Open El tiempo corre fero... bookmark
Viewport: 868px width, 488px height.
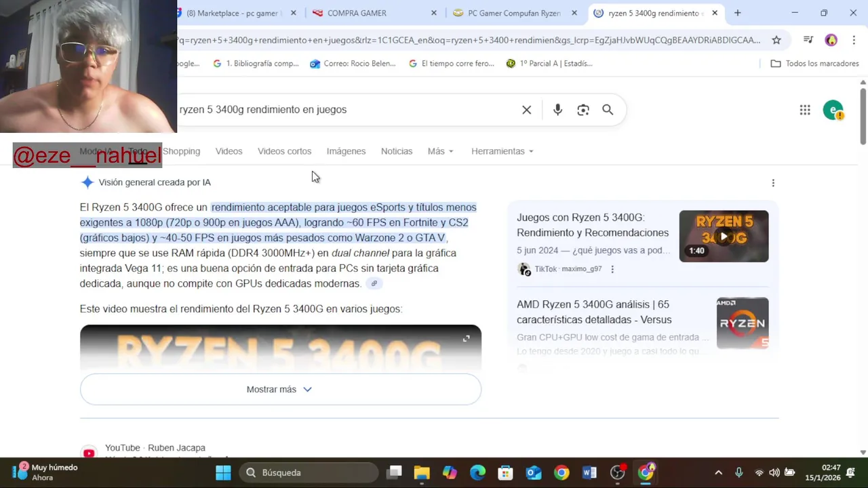point(452,64)
